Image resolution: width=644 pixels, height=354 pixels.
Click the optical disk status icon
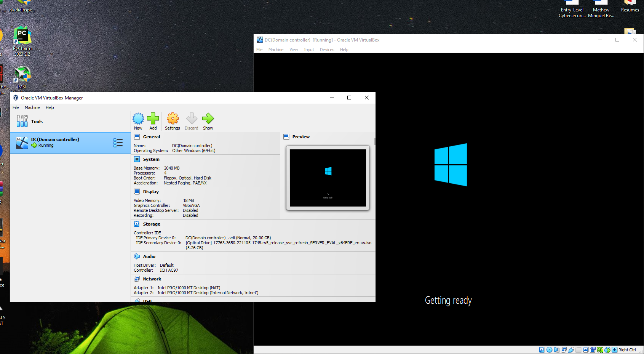click(x=549, y=350)
